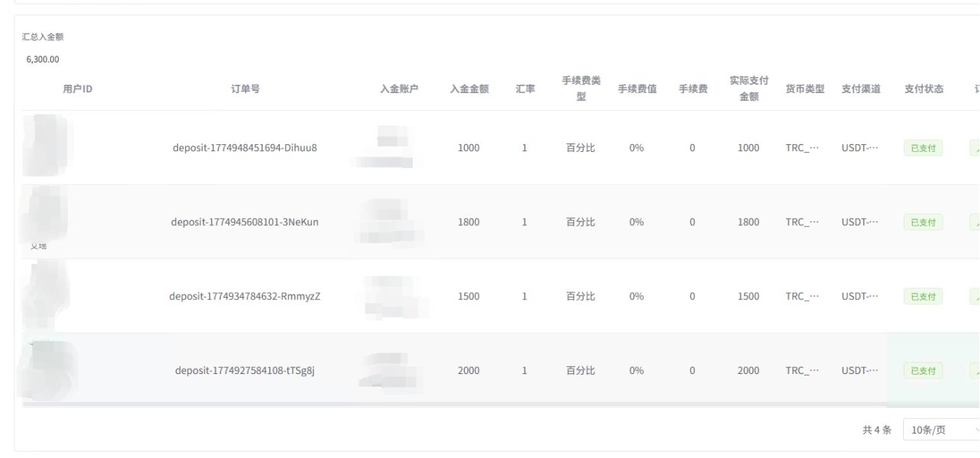The image size is (980, 458).
Task: Click the table's horizontal scrollbar
Action: click(458, 404)
